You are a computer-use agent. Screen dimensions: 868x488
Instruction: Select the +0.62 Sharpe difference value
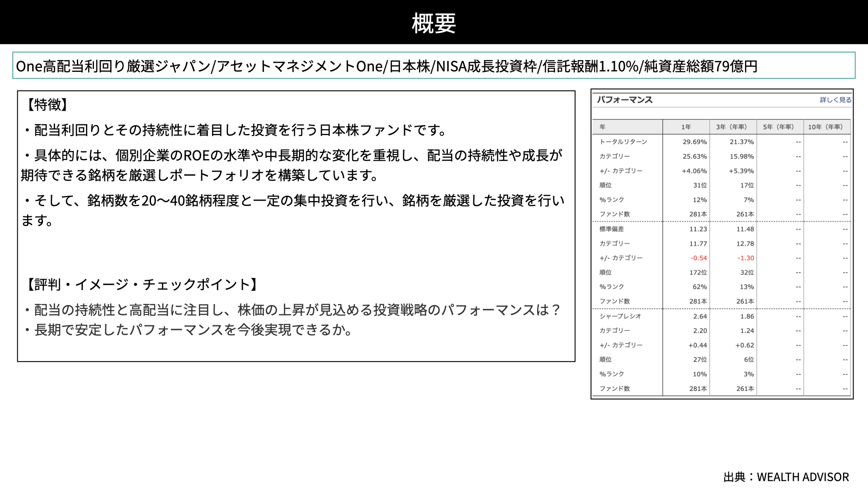click(745, 345)
